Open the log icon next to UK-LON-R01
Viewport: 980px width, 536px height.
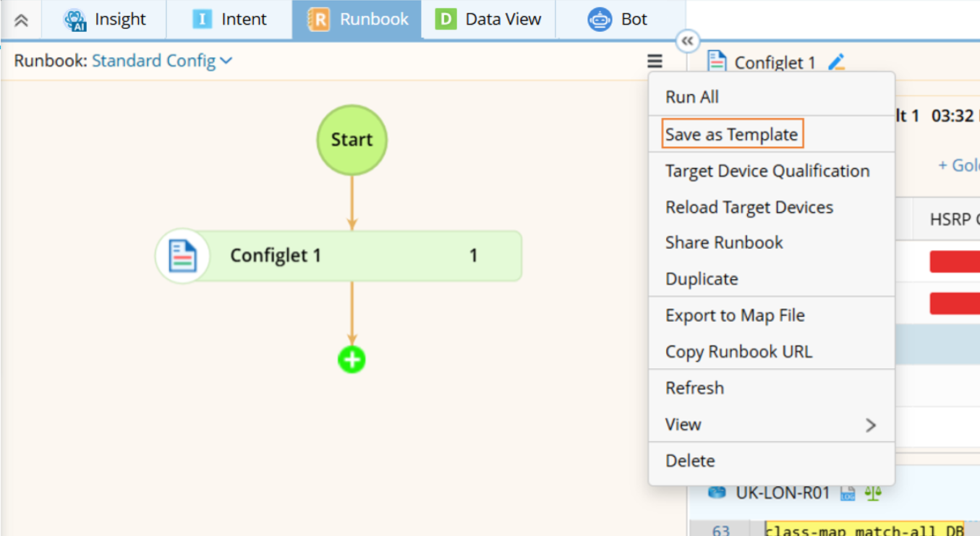(848, 493)
